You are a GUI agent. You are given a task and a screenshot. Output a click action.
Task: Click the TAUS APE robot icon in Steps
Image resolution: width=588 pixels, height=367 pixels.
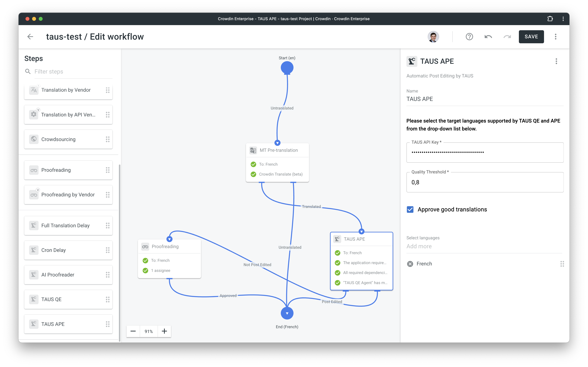[34, 324]
